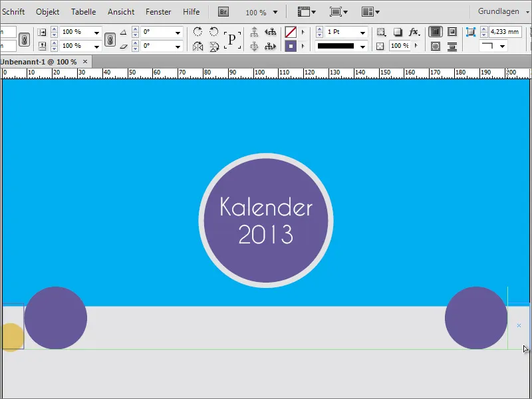The image size is (532, 399).
Task: Click the P flip/rotate indicator
Action: coord(232,40)
